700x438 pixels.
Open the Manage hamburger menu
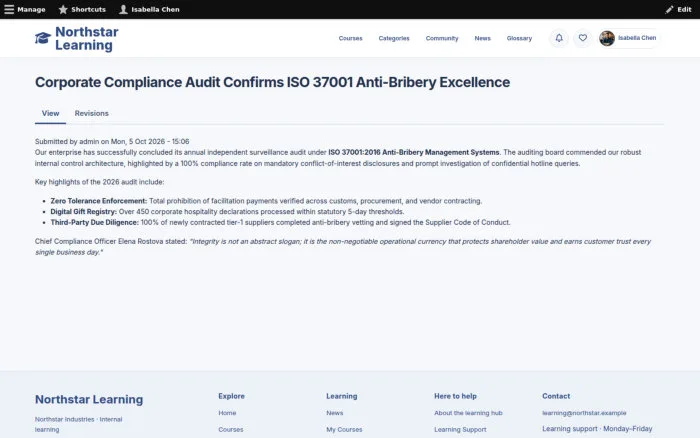(25, 9)
